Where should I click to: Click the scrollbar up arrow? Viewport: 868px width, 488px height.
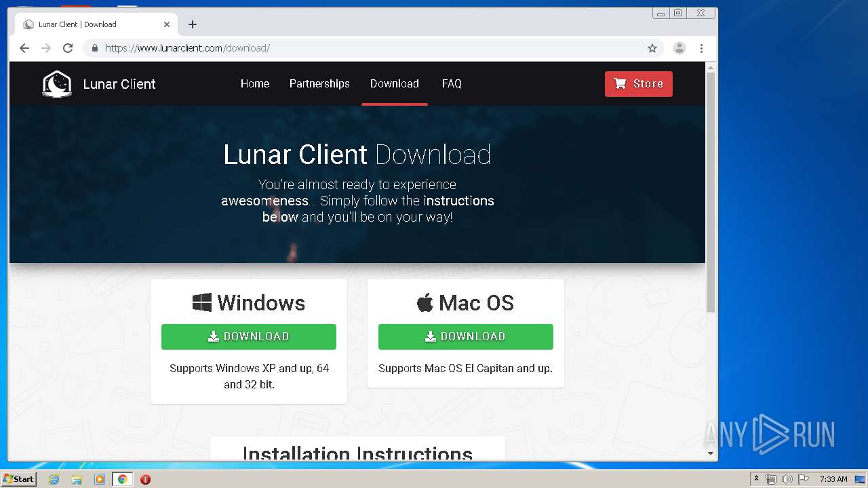[711, 67]
